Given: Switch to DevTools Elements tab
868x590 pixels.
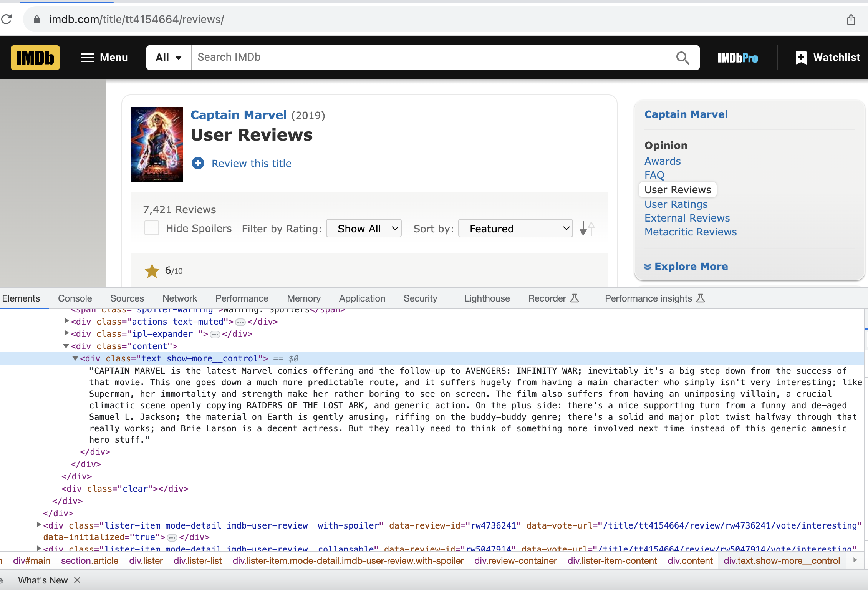Looking at the screenshot, I should pos(21,298).
